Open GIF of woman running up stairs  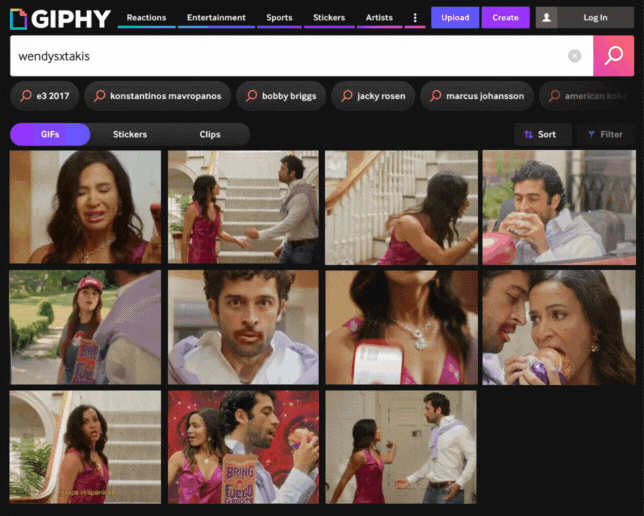(401, 207)
